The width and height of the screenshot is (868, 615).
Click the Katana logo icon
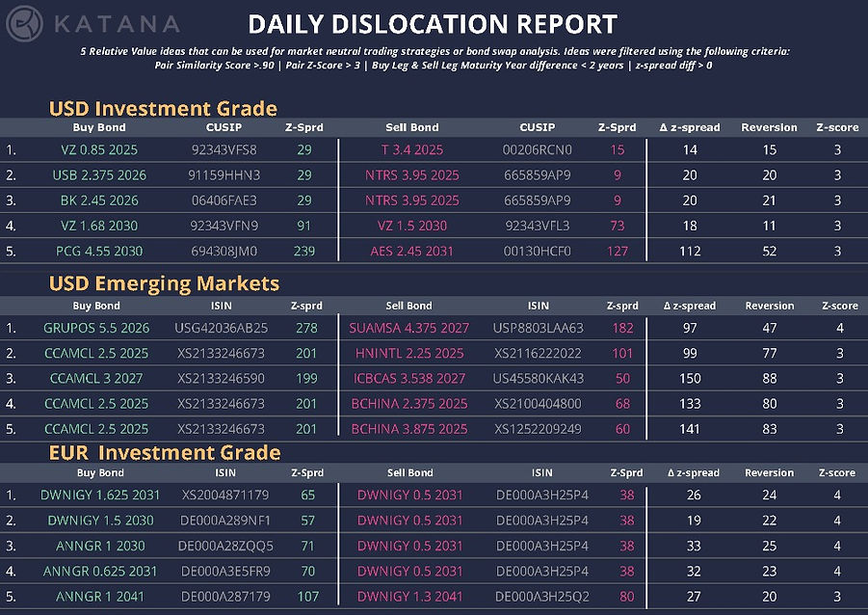point(24,24)
